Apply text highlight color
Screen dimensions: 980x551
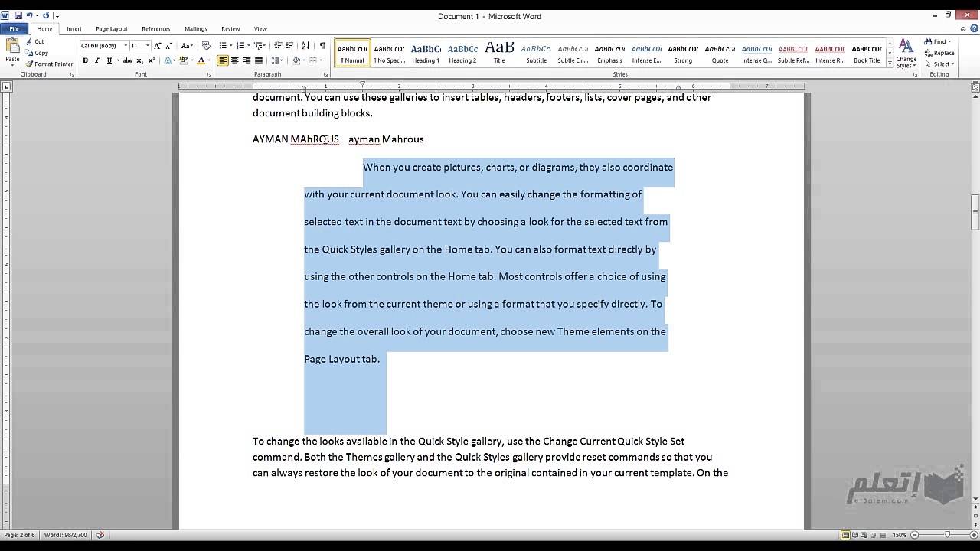pos(184,60)
